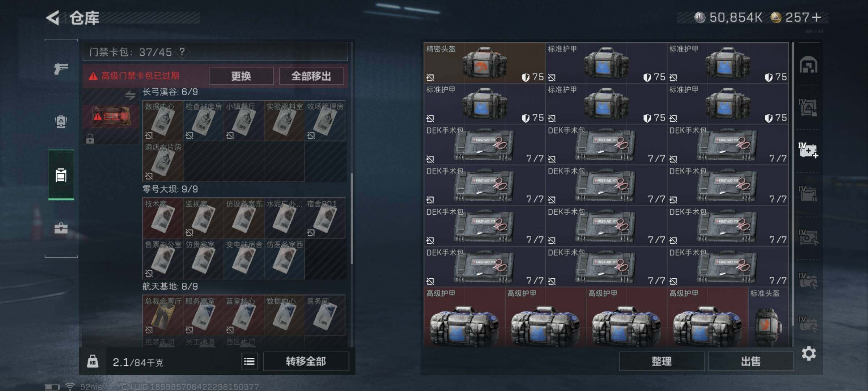Select the helmet filter icon at top right
Image resolution: width=868 pixels, height=391 pixels.
808,65
